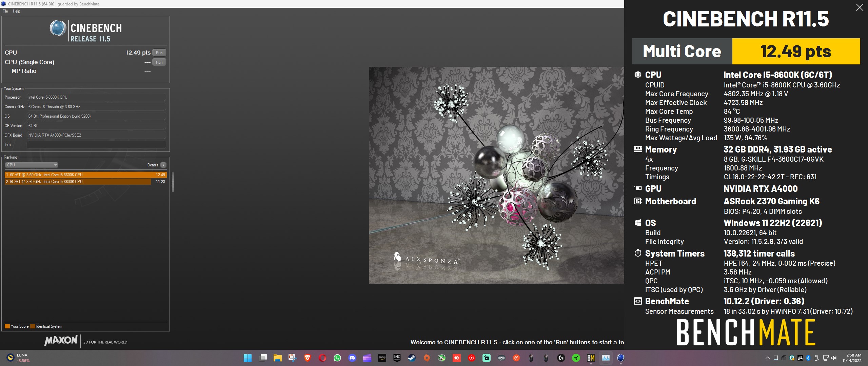Click the OS field showing build 9200

[x=96, y=116]
